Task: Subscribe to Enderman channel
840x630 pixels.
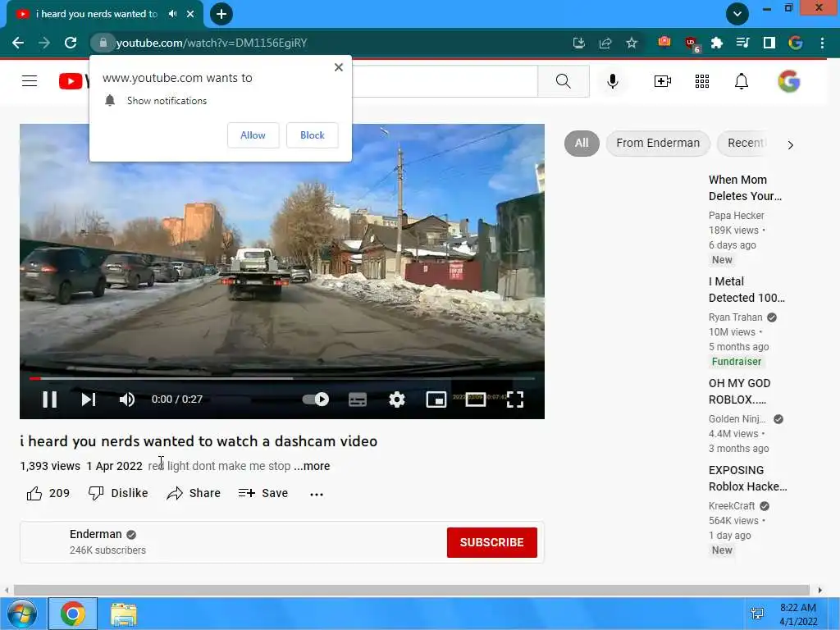Action: (x=492, y=542)
